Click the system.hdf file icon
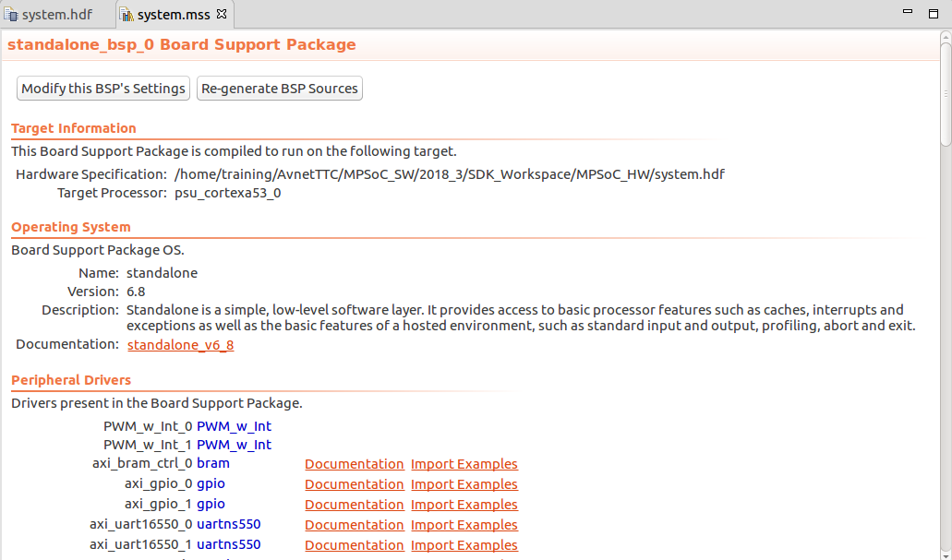Screen dimensions: 952x560 coord(12,16)
